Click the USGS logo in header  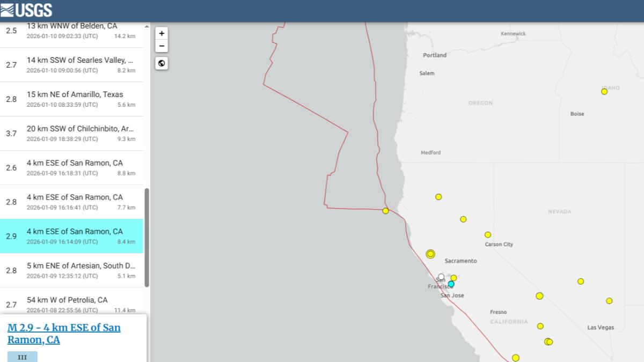tap(27, 10)
